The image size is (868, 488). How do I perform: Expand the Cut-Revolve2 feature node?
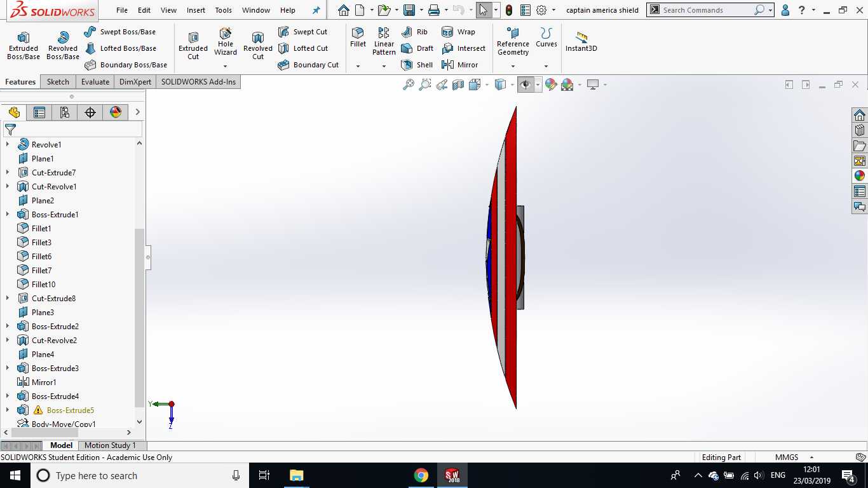tap(8, 340)
